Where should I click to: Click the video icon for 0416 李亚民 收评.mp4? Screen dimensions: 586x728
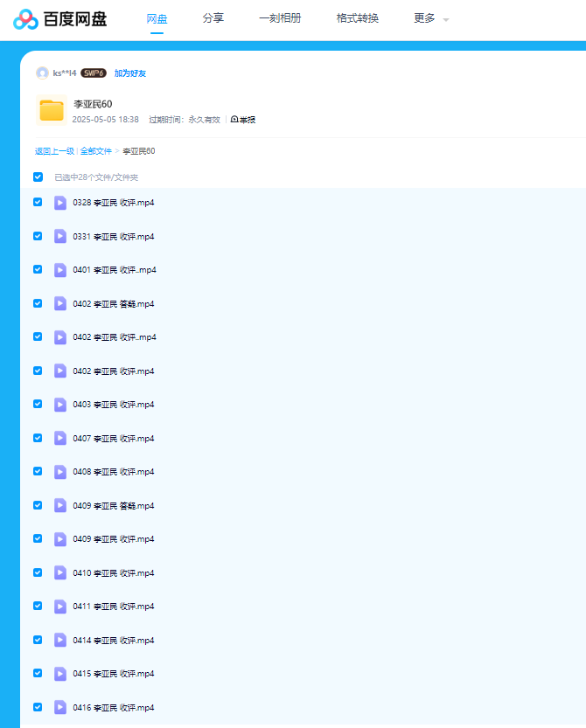click(60, 707)
